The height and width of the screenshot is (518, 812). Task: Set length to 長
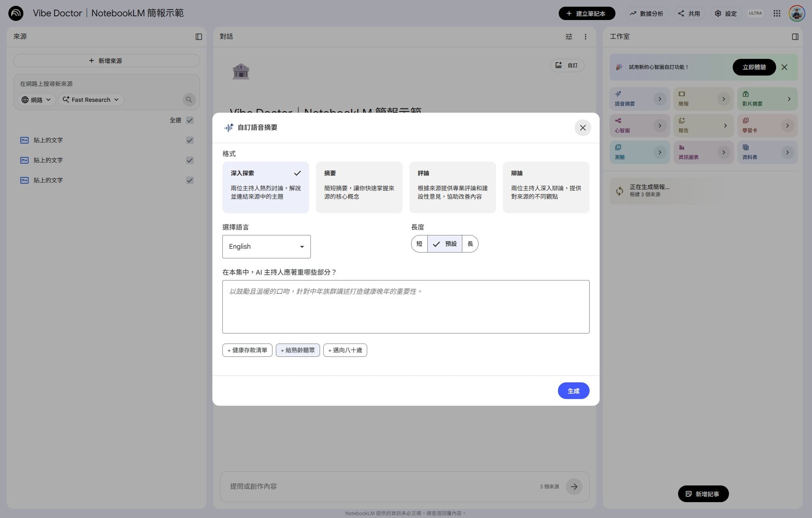(470, 244)
